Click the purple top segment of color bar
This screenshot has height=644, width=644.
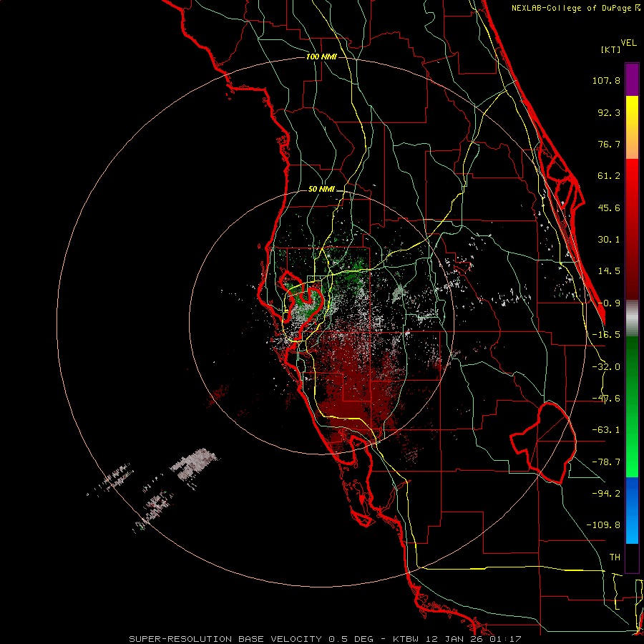click(x=632, y=79)
